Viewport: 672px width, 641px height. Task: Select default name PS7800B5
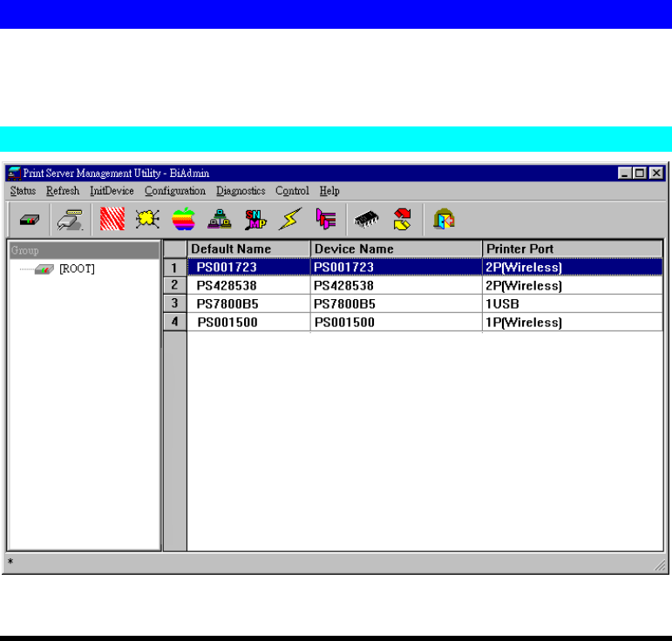[248, 304]
